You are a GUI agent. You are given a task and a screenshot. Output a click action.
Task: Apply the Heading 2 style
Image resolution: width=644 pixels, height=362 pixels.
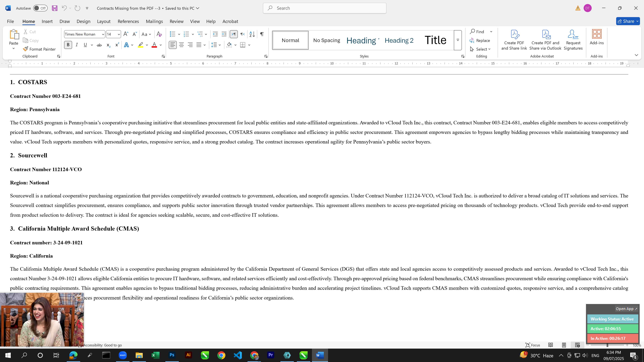coord(399,40)
